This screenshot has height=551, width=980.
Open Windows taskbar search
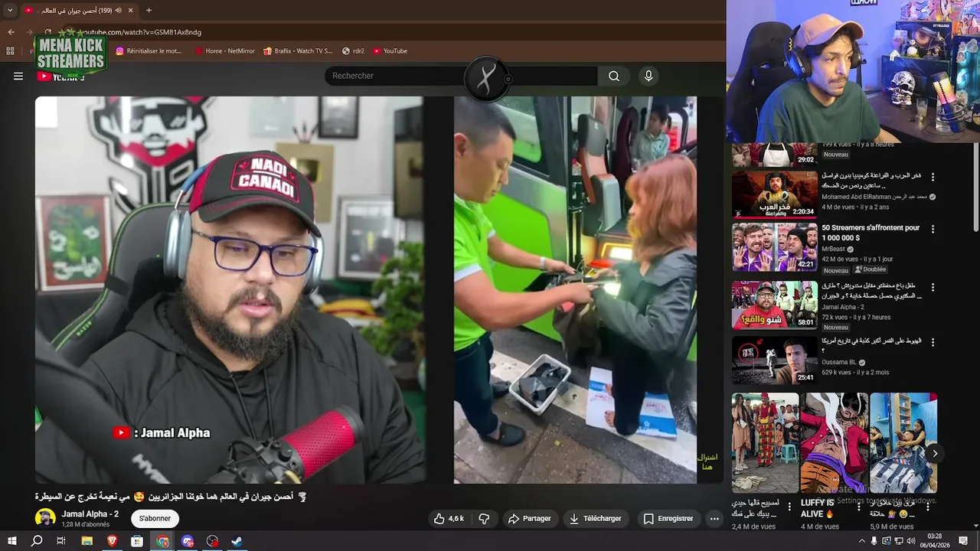coord(37,541)
